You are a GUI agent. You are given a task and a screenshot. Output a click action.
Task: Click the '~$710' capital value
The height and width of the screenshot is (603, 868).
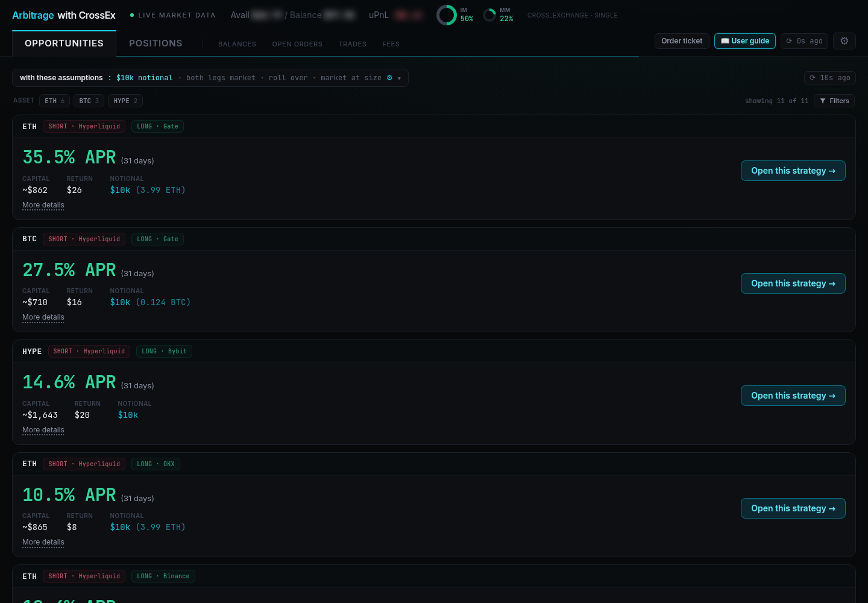(35, 302)
